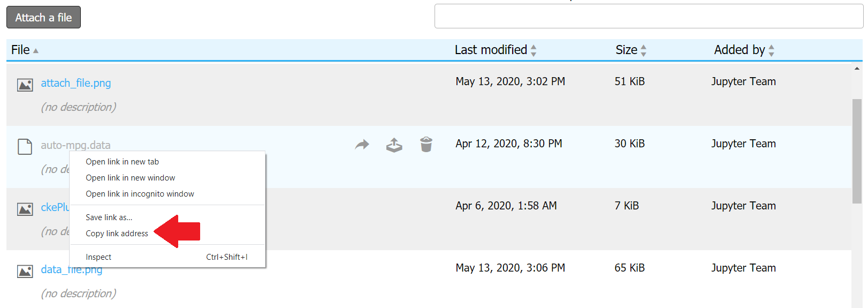Screen dimensions: 868x308
Task: Click the file list vertical scrollbar thumb
Action: (857, 151)
